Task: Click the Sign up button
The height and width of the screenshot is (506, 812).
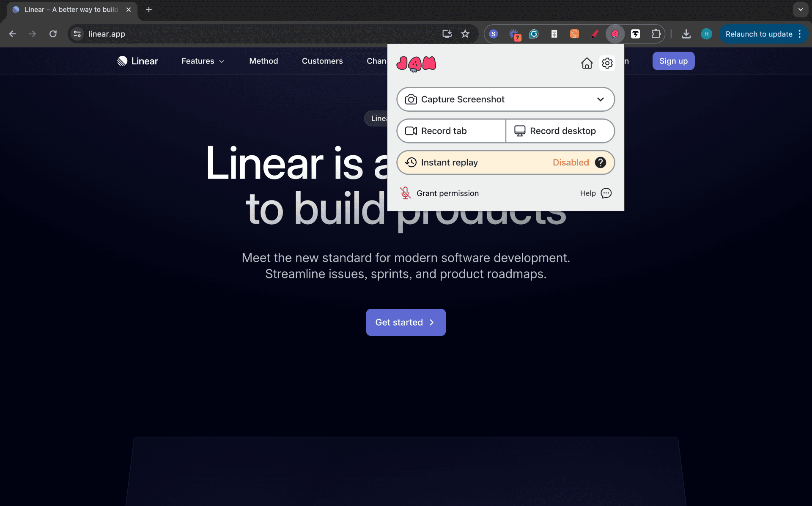Action: point(673,61)
